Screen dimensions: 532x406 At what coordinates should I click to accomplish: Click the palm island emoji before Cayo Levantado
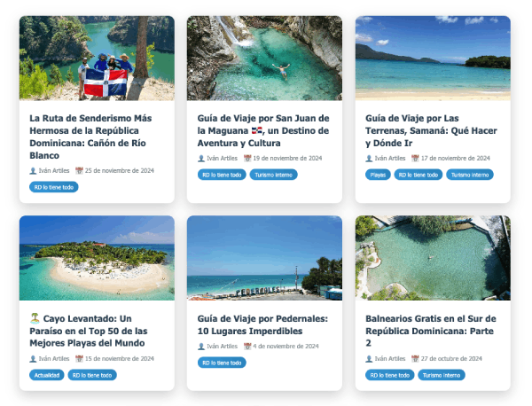tap(35, 318)
